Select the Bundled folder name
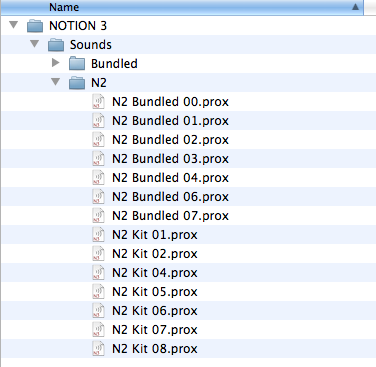 [x=114, y=64]
